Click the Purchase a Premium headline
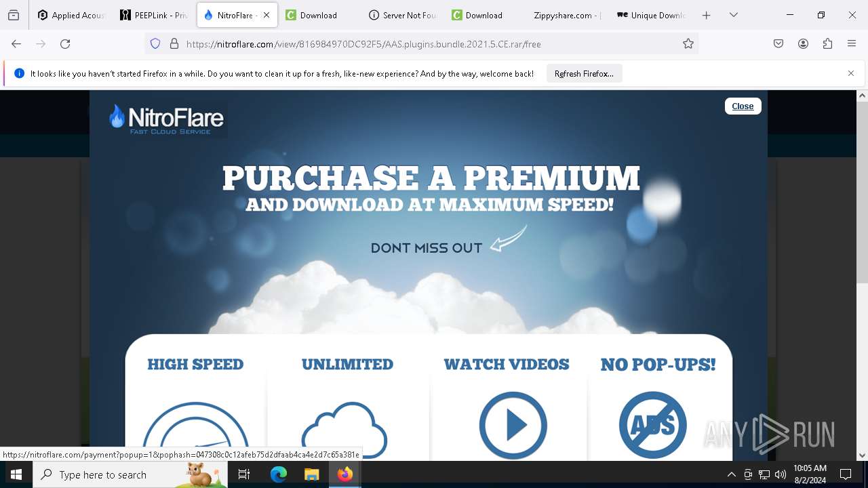This screenshot has width=868, height=488. click(431, 178)
